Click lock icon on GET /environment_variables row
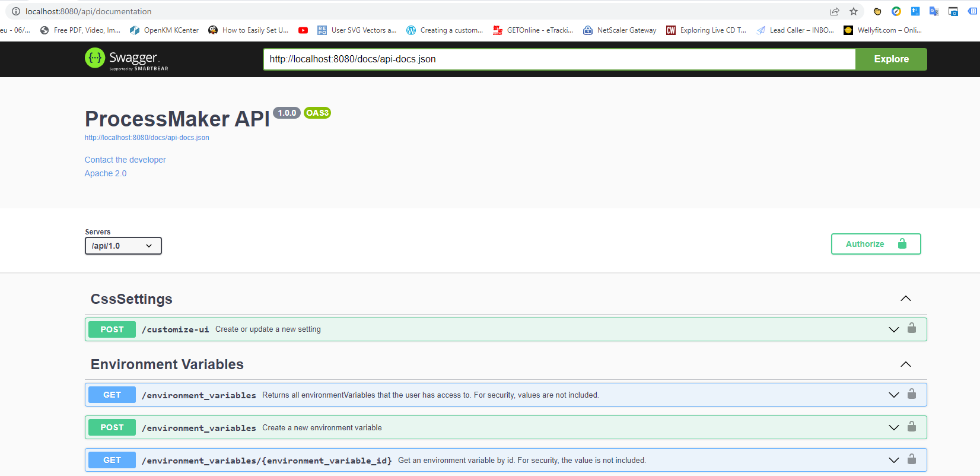The height and width of the screenshot is (476, 980). tap(912, 394)
